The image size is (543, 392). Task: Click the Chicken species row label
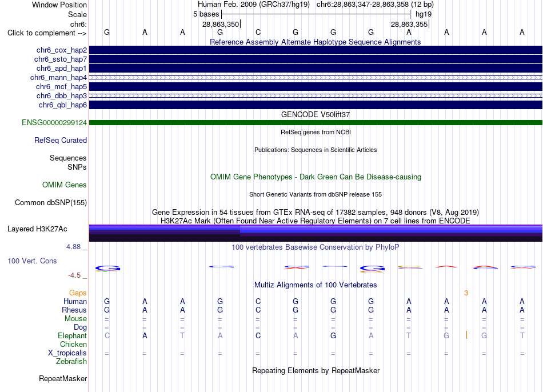point(73,344)
